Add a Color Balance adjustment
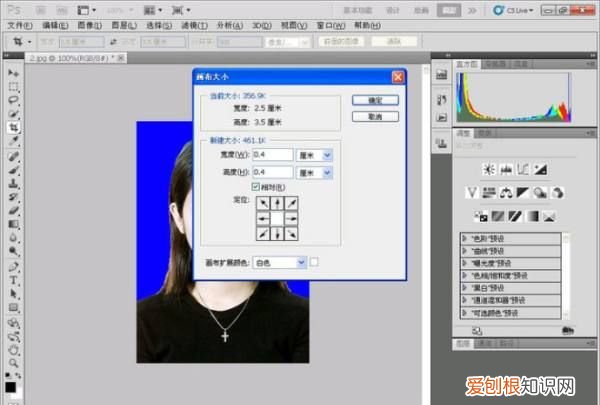 coord(506,193)
